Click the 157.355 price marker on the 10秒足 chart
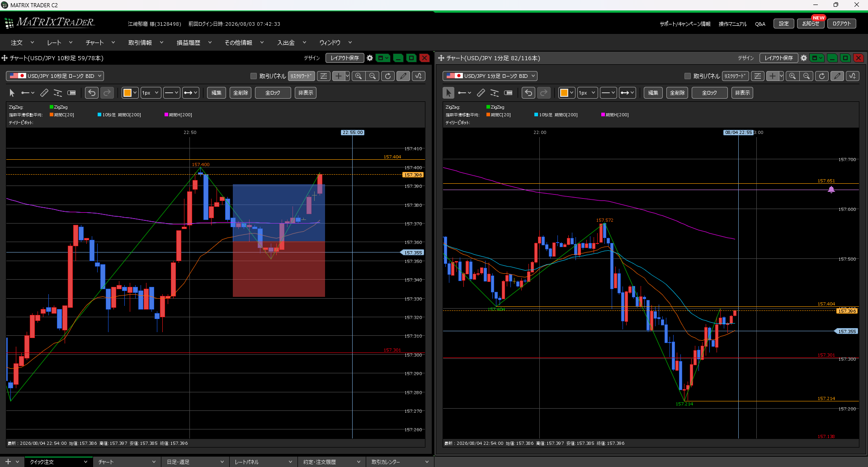The image size is (868, 467). point(412,253)
